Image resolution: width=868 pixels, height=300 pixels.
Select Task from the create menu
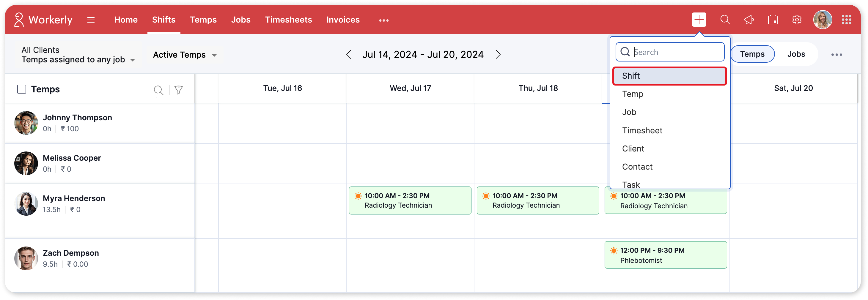click(669, 184)
